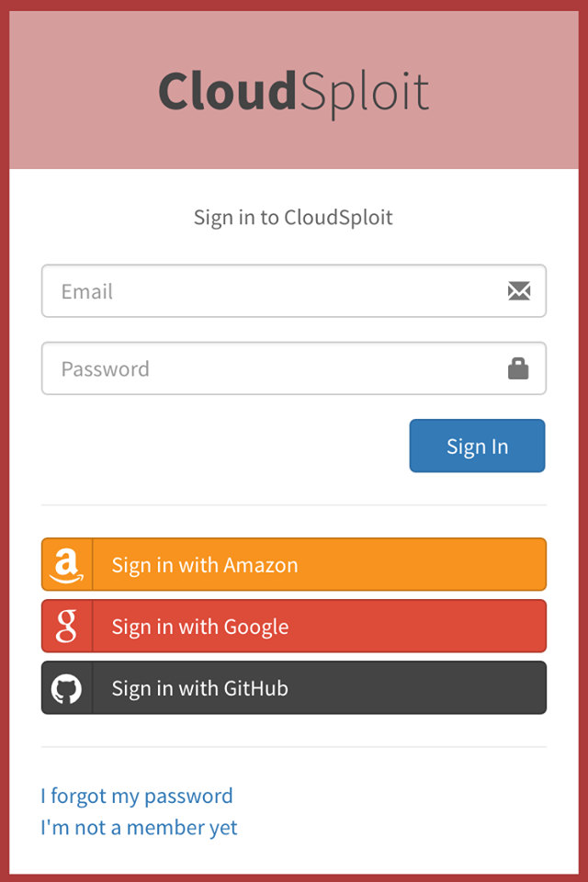This screenshot has width=588, height=882.
Task: Click the light 'Sploit' part of the logo
Action: pyautogui.click(x=364, y=91)
